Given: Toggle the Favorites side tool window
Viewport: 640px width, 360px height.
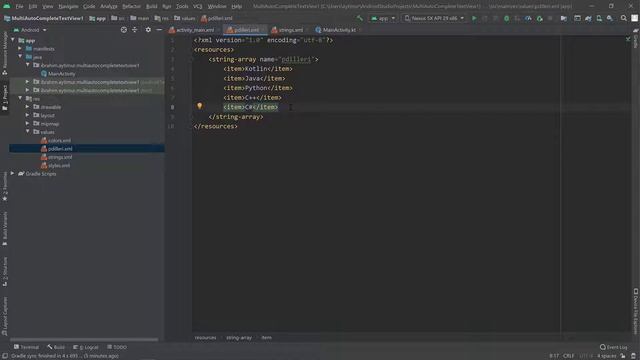Looking at the screenshot, I should (x=4, y=187).
